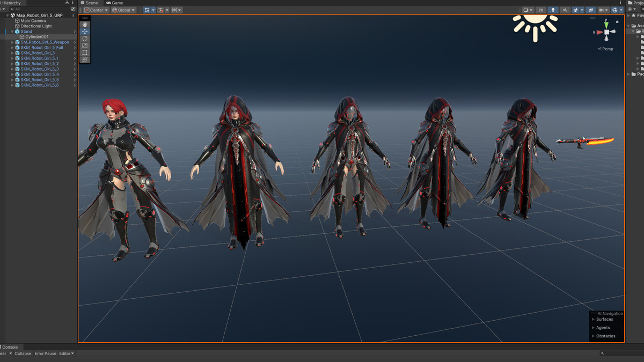
Task: Open the Map_Robot_Girl_5_URP scene options menu
Action: click(73, 16)
